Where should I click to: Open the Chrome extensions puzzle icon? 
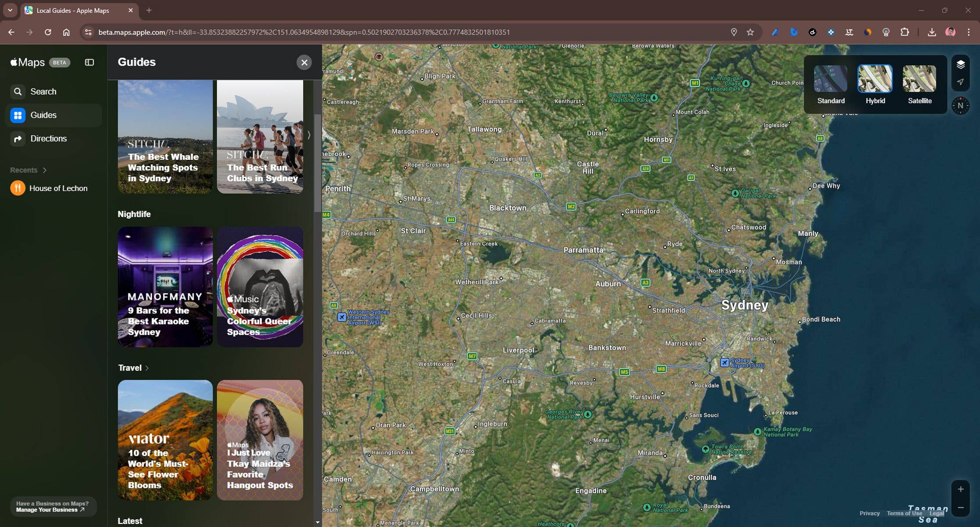point(904,32)
